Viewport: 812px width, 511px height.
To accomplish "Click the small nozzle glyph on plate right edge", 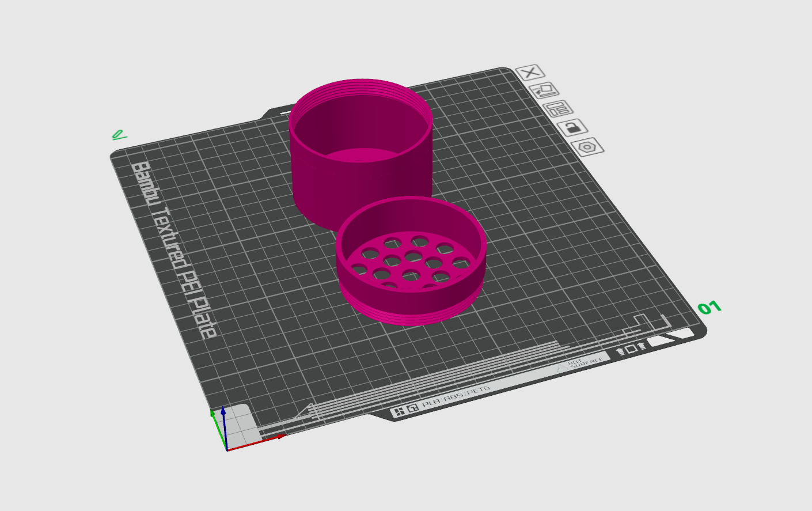I will 641,346.
